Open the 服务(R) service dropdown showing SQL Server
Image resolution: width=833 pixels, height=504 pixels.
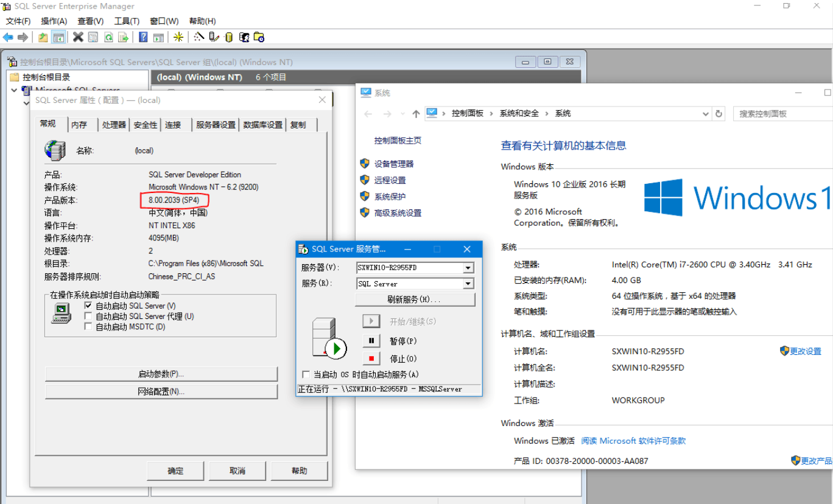[468, 284]
